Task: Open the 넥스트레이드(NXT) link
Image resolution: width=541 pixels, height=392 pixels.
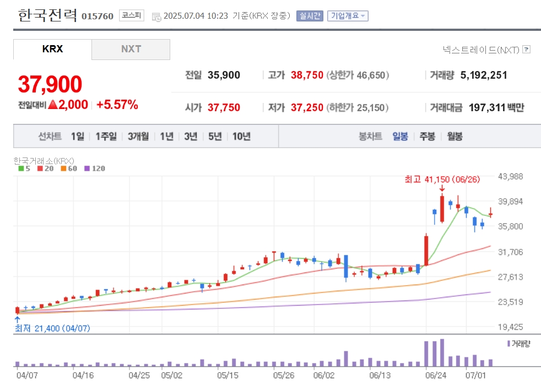Action: coord(481,50)
